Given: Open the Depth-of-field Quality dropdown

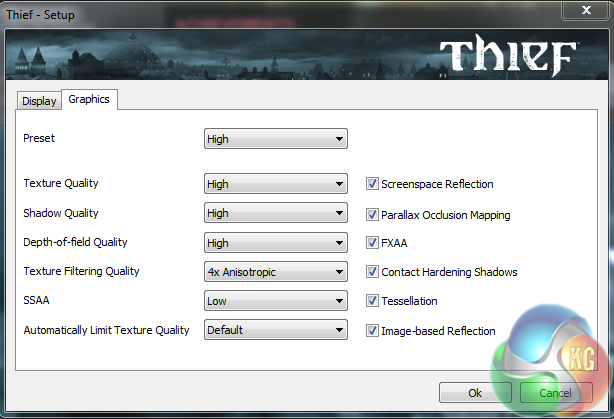Looking at the screenshot, I should [x=276, y=243].
